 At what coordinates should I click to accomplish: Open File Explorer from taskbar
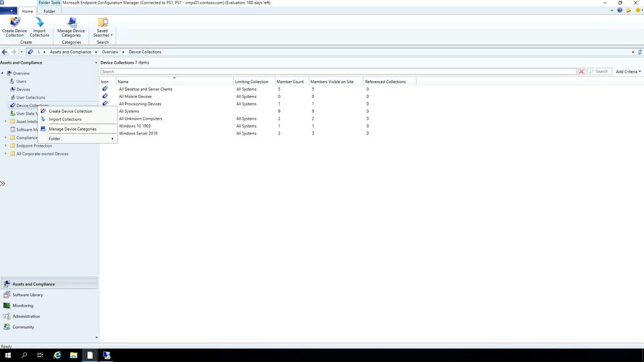(x=73, y=356)
